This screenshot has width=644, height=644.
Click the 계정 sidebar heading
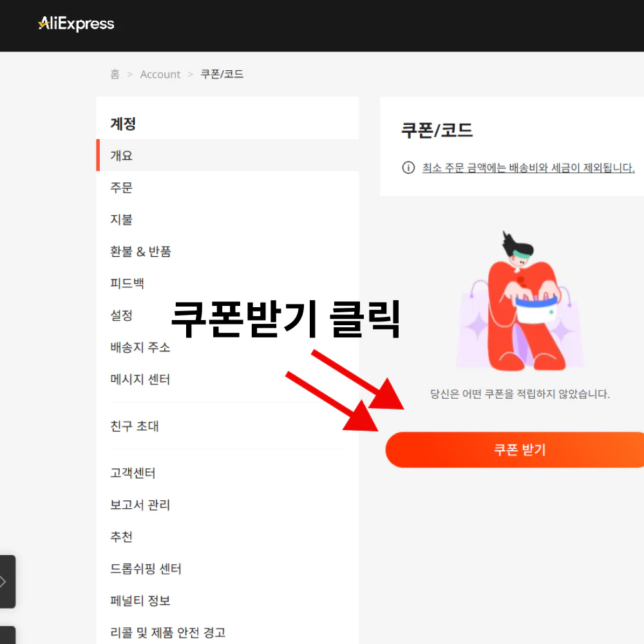tap(123, 124)
